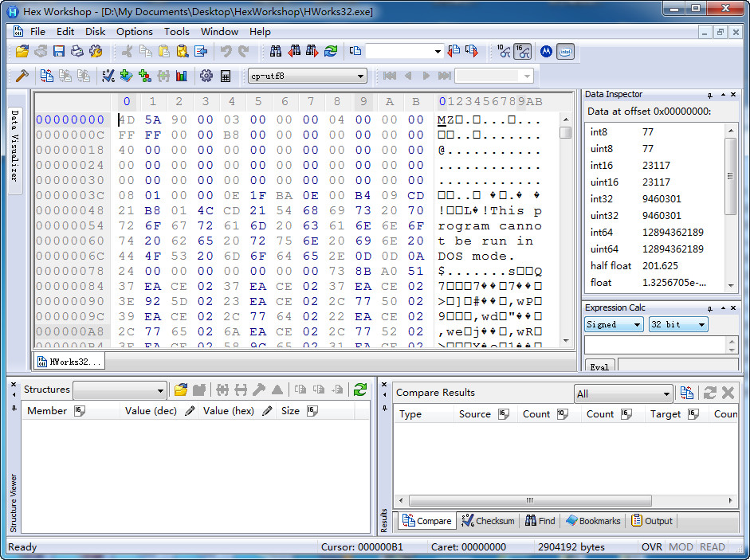Switch to the Checksum tab

click(488, 521)
